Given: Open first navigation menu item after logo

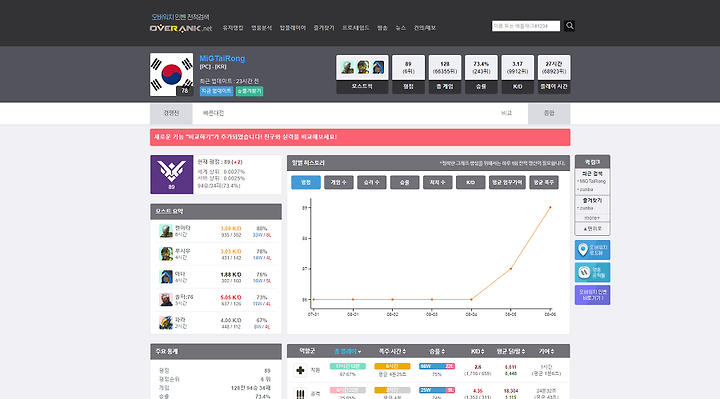Looking at the screenshot, I should tap(233, 28).
